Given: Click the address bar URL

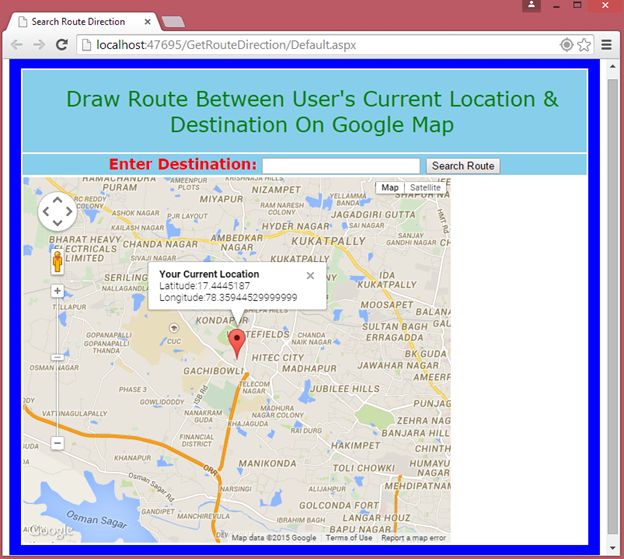Looking at the screenshot, I should (x=226, y=45).
